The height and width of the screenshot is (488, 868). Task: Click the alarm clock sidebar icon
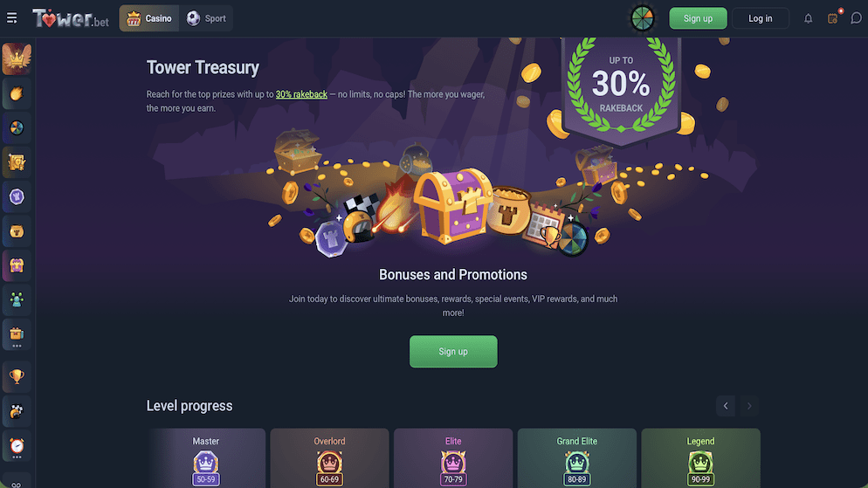click(17, 446)
